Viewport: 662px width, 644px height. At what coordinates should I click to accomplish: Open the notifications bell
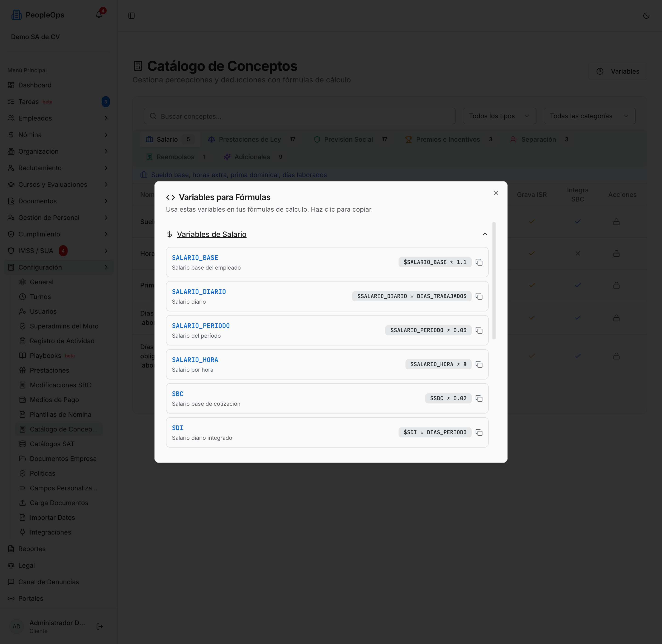(x=99, y=14)
